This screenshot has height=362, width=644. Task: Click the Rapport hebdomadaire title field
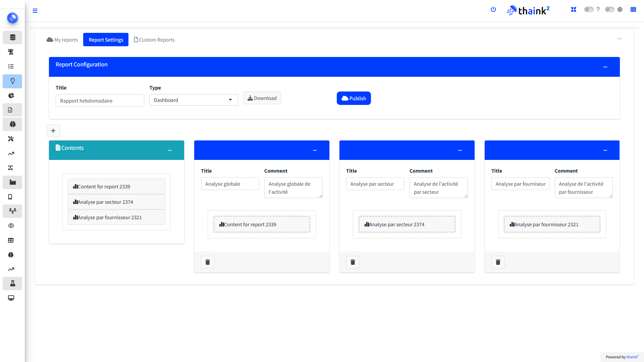100,101
